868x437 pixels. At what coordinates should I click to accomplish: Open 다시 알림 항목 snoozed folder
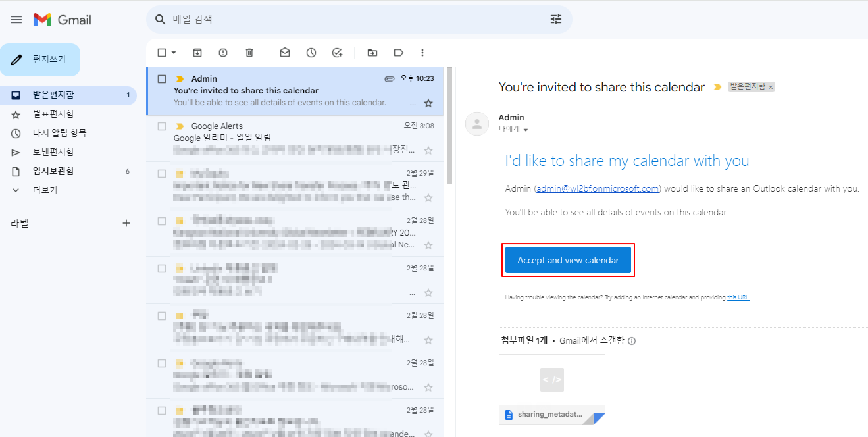(x=68, y=133)
